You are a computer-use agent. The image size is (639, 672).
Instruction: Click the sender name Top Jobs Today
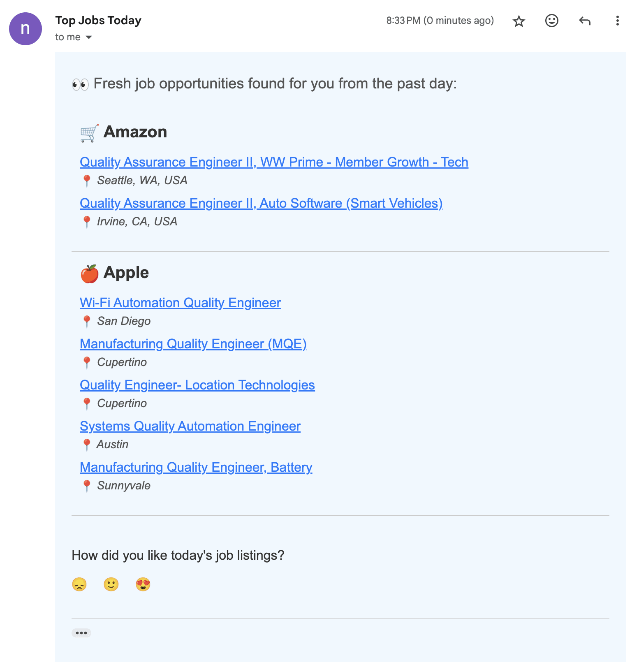pyautogui.click(x=98, y=20)
